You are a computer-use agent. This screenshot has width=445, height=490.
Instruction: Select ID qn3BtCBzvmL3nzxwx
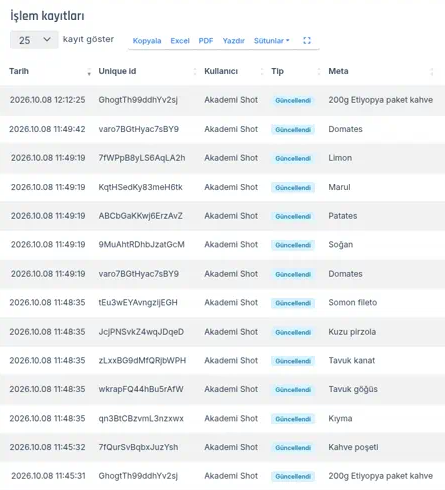[x=141, y=418]
